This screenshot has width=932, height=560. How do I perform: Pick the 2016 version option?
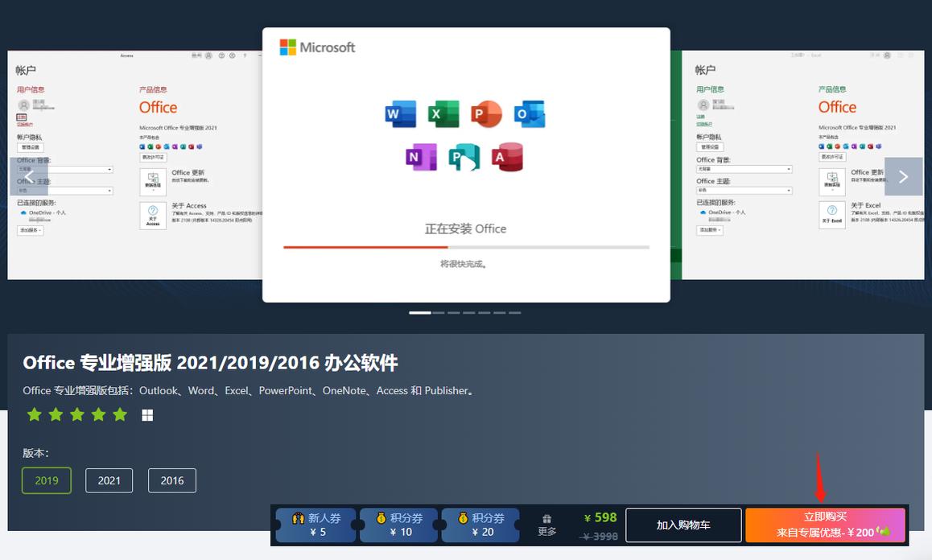tap(171, 480)
